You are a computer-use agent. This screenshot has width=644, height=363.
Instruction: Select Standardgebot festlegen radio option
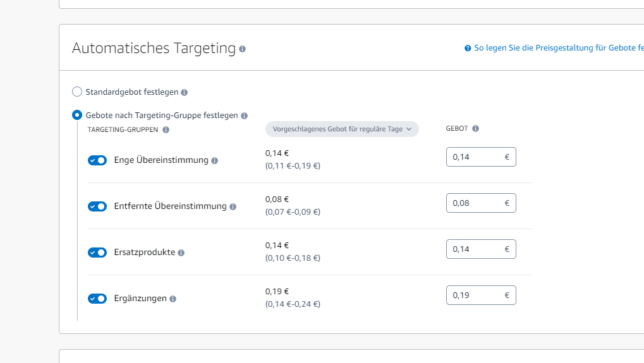(77, 92)
